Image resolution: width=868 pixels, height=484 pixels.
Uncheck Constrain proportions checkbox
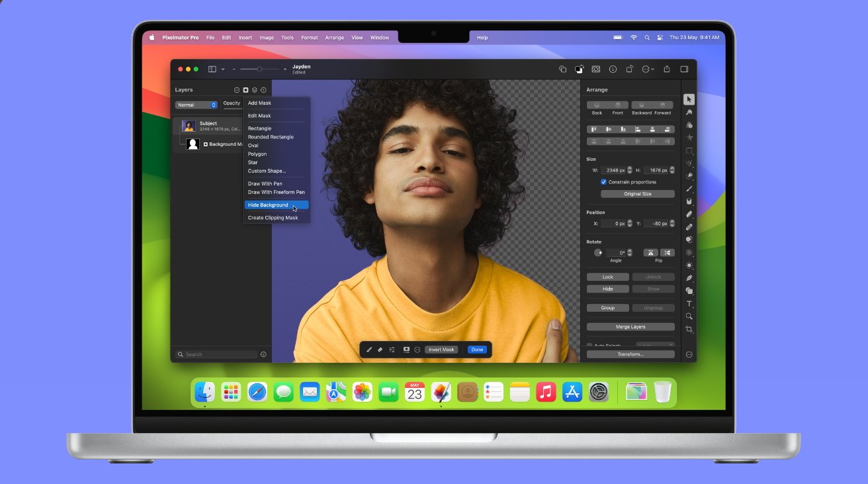click(603, 182)
